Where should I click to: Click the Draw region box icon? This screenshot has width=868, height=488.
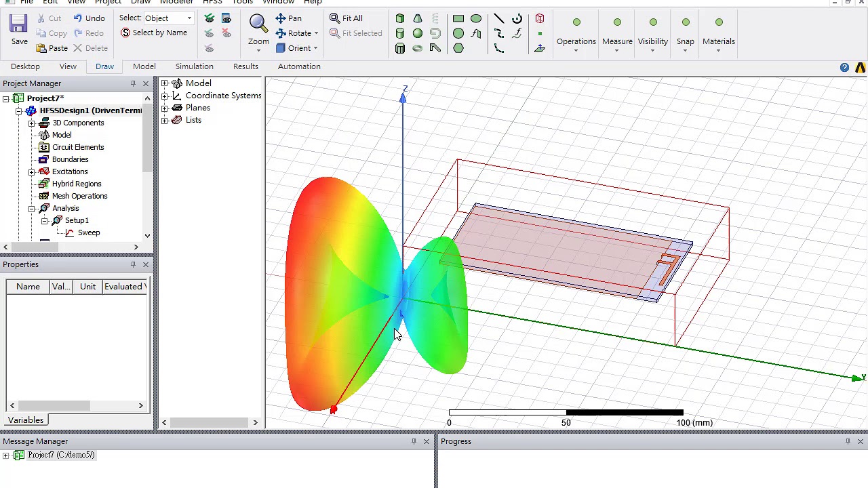click(540, 18)
